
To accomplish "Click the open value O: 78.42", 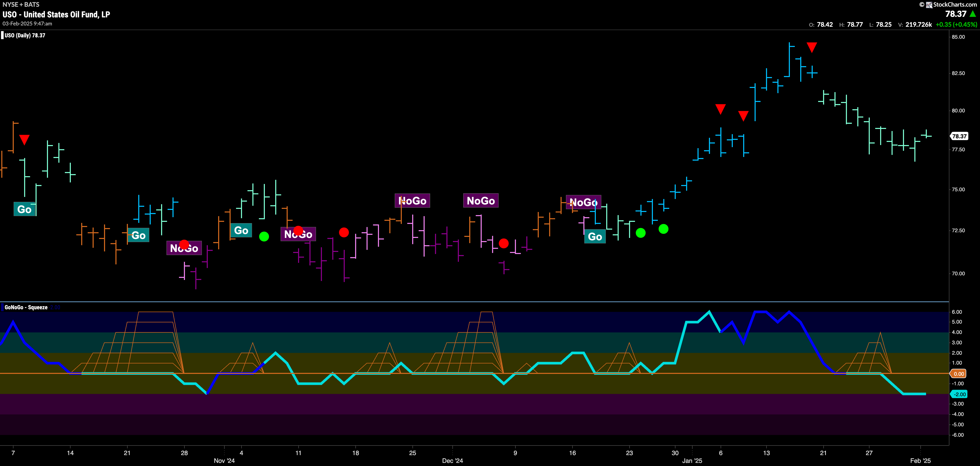I will [x=820, y=24].
